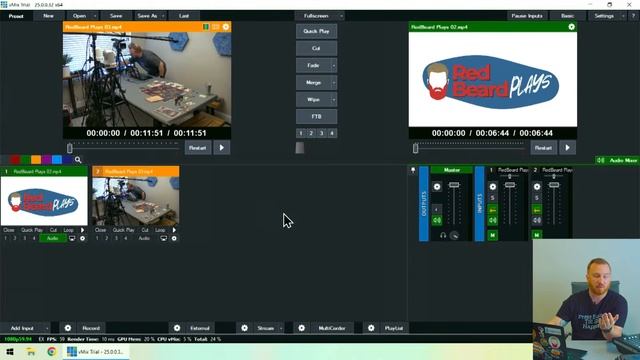Open the Save As dropdown arrow
640x360 pixels.
click(x=163, y=16)
